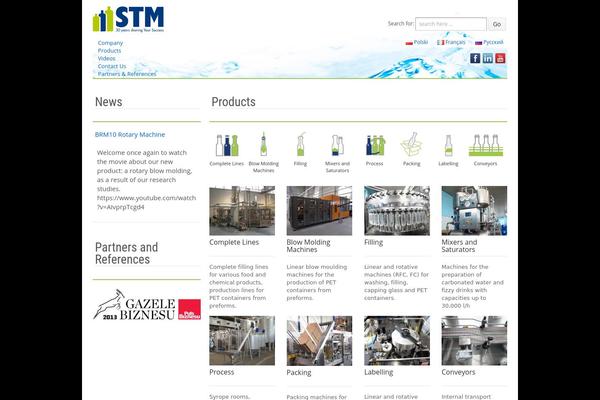Viewport: 600px width, 400px height.
Task: Select the Mixers and Saturators icon
Action: tap(337, 145)
